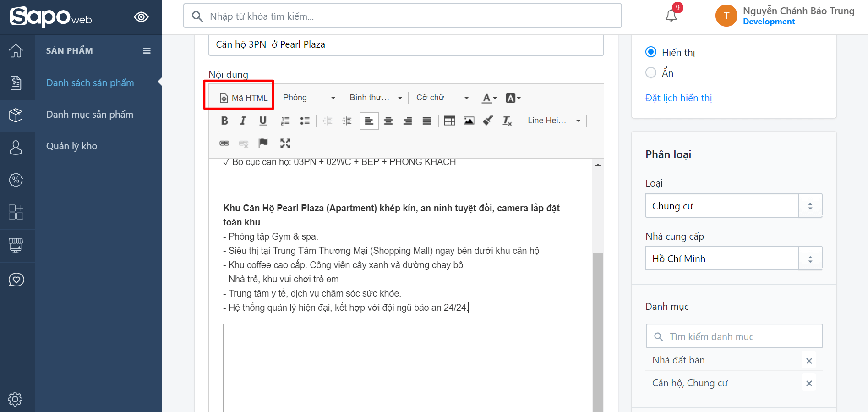Click the line 'Nhà trẻ, khu vui chơi trẻ em'
This screenshot has width=868, height=412.
[x=281, y=279]
